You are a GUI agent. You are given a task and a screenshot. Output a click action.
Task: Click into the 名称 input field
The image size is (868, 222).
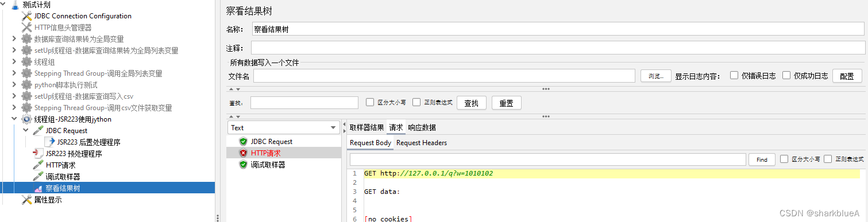(x=558, y=29)
